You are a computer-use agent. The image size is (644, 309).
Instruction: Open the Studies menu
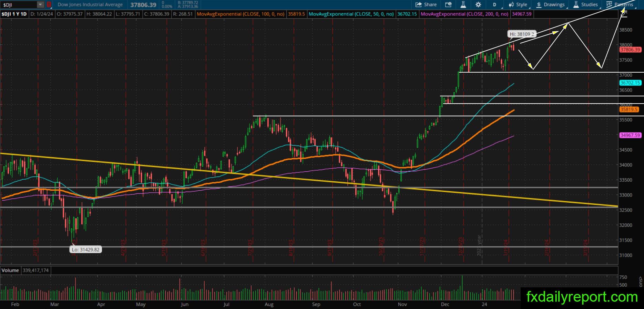586,4
